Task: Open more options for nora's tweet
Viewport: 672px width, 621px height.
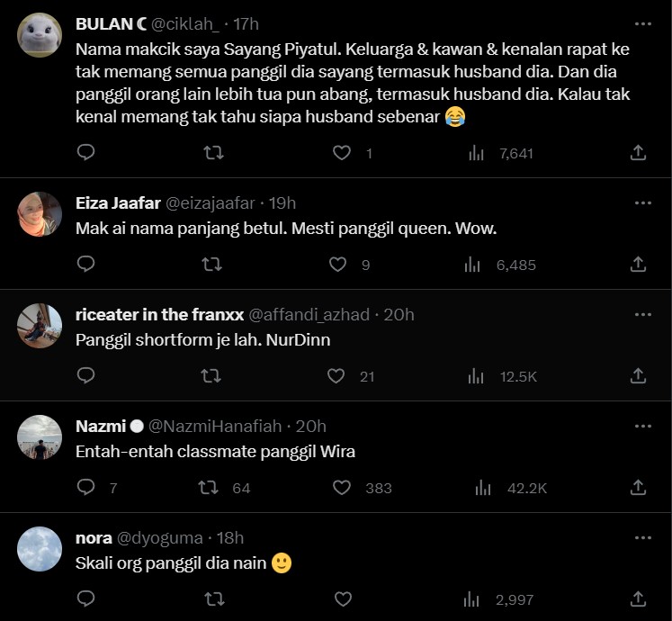Action: (x=642, y=537)
